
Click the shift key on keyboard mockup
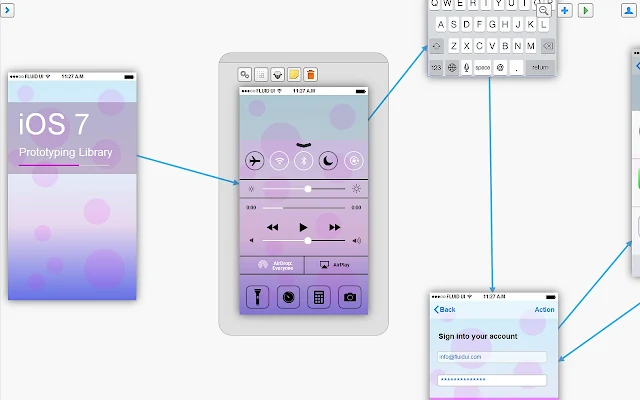(436, 46)
